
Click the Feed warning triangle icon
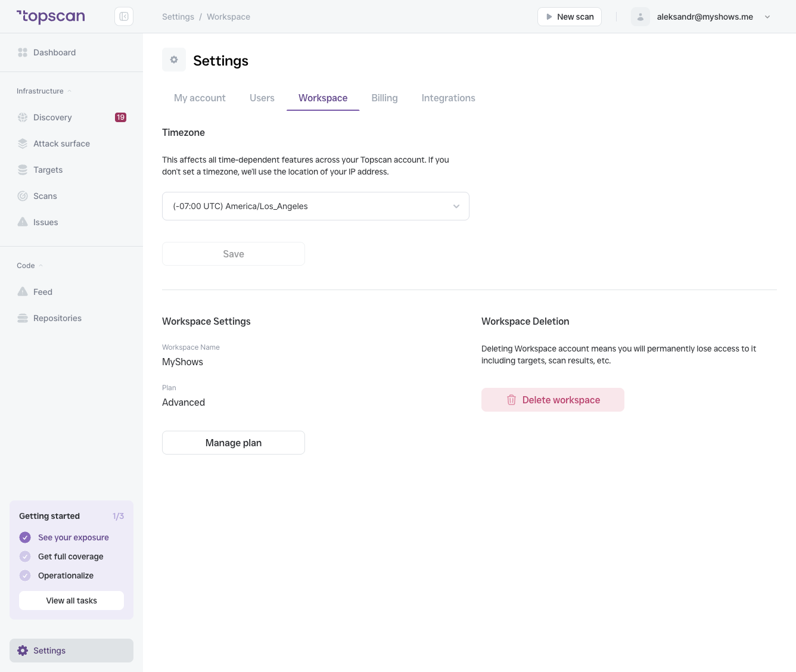point(23,292)
